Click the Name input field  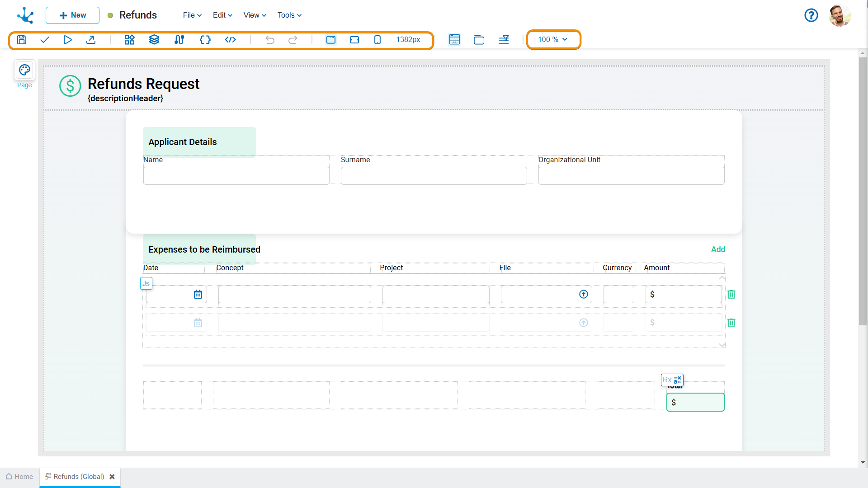[236, 176]
